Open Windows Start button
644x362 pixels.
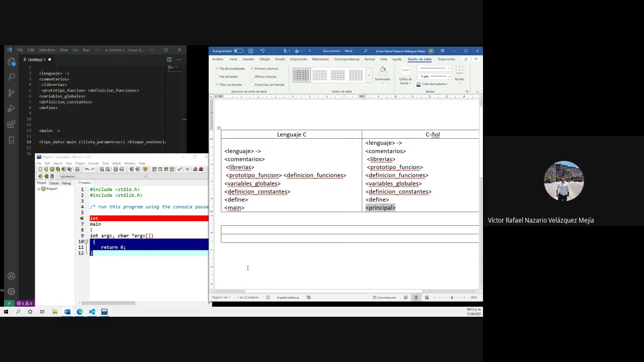(6, 312)
